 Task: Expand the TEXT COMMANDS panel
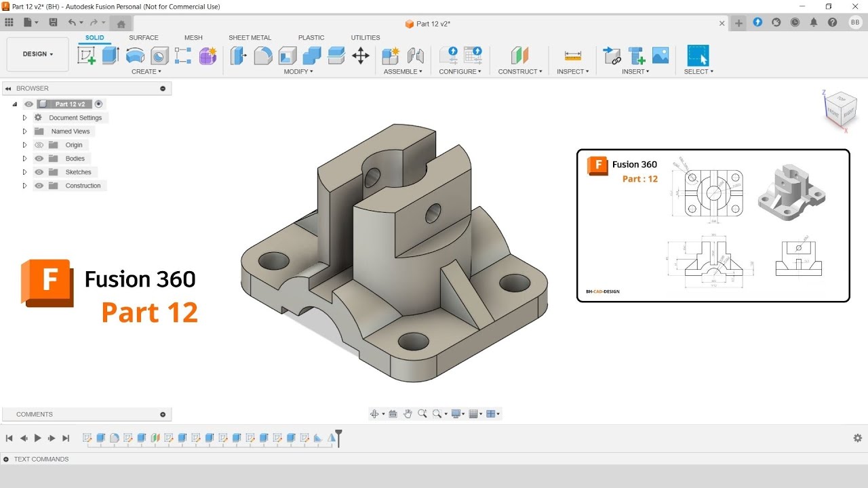[x=6, y=459]
